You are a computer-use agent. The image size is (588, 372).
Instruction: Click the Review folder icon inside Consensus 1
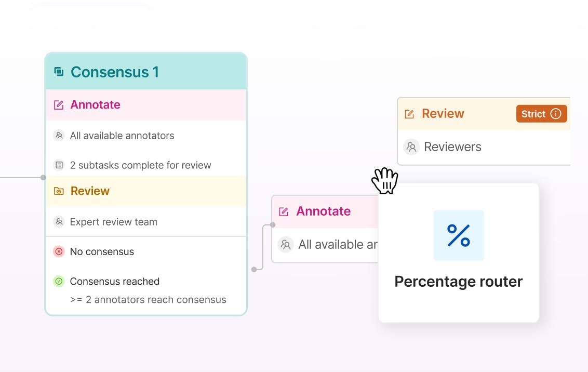[59, 191]
